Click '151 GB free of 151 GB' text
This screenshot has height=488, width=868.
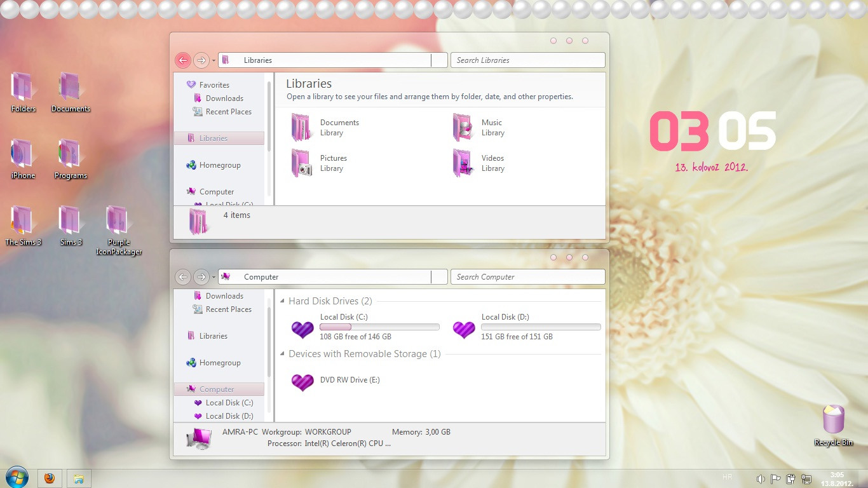click(517, 337)
